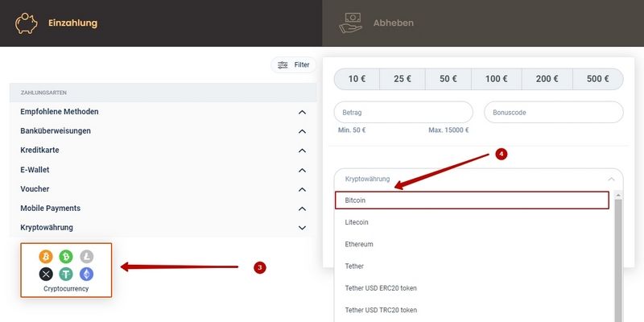Collapse the Empfohlene Methoden section
The height and width of the screenshot is (322, 644).
302,112
